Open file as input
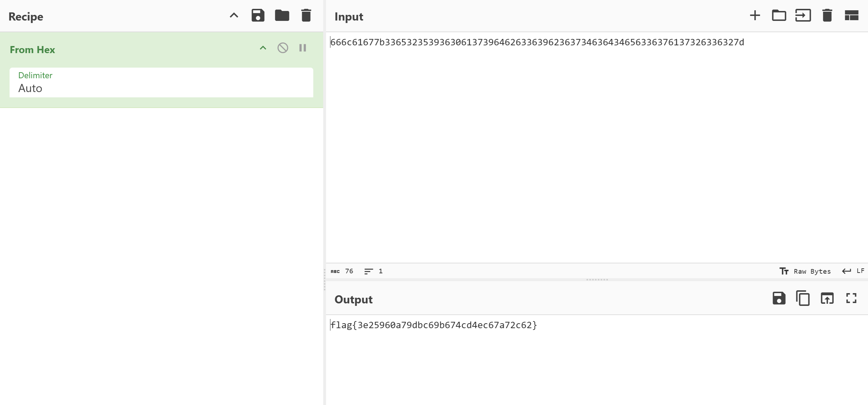868x405 pixels. tap(803, 16)
